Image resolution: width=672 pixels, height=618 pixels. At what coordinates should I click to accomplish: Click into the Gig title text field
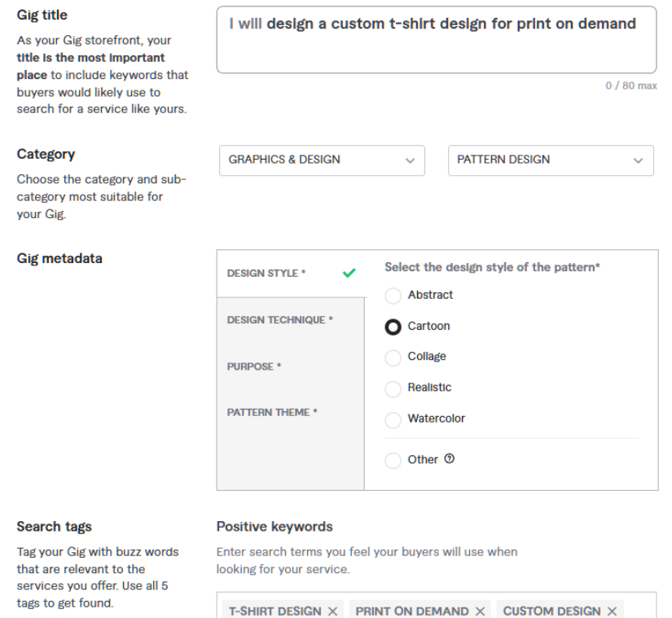point(437,39)
